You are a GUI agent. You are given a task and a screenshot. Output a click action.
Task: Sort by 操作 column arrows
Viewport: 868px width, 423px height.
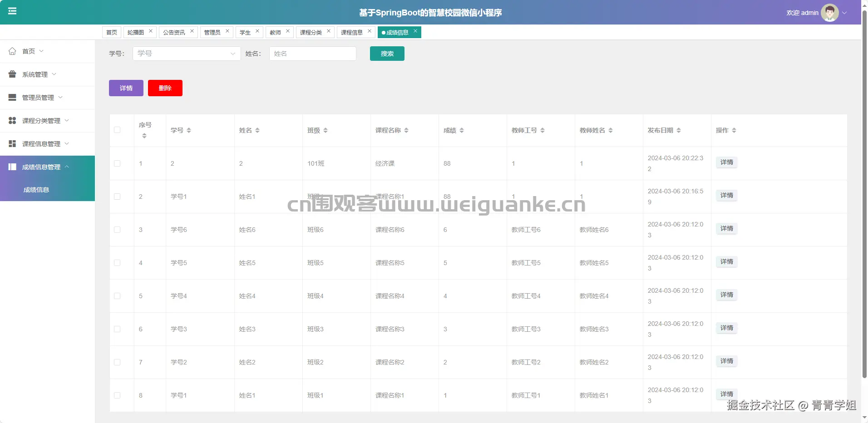pos(734,131)
